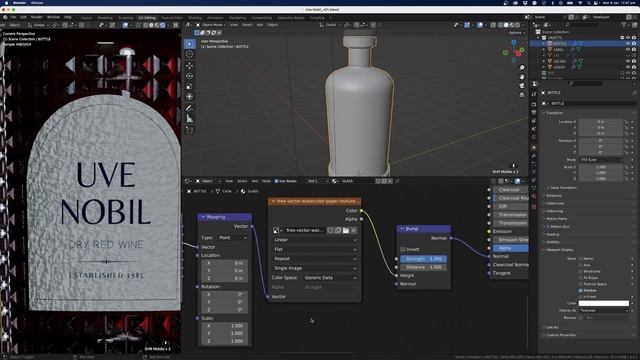
Task: Open the Type: Point dropdown in Mapping node
Action: click(x=233, y=238)
